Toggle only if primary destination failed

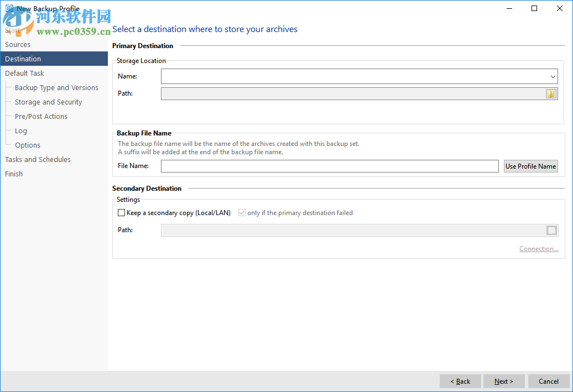(242, 213)
